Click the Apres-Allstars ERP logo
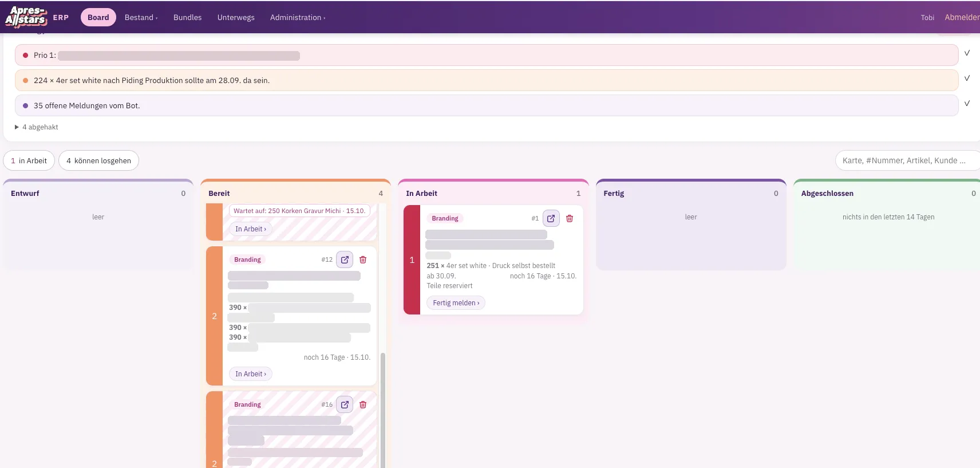 37,17
